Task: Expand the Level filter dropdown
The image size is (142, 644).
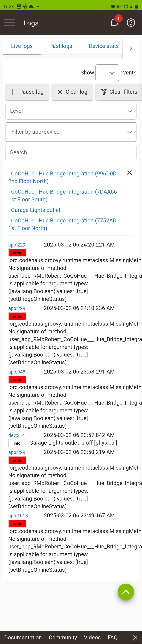Action: tap(71, 111)
